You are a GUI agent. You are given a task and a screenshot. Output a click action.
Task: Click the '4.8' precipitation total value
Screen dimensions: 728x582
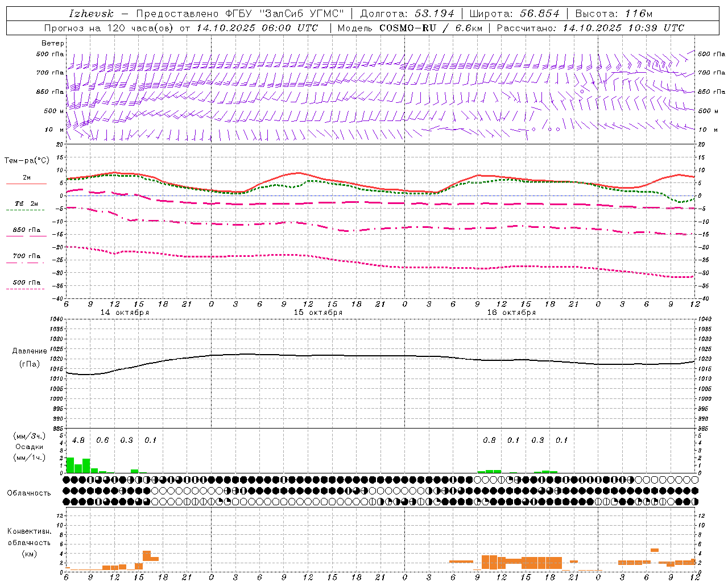click(x=78, y=440)
